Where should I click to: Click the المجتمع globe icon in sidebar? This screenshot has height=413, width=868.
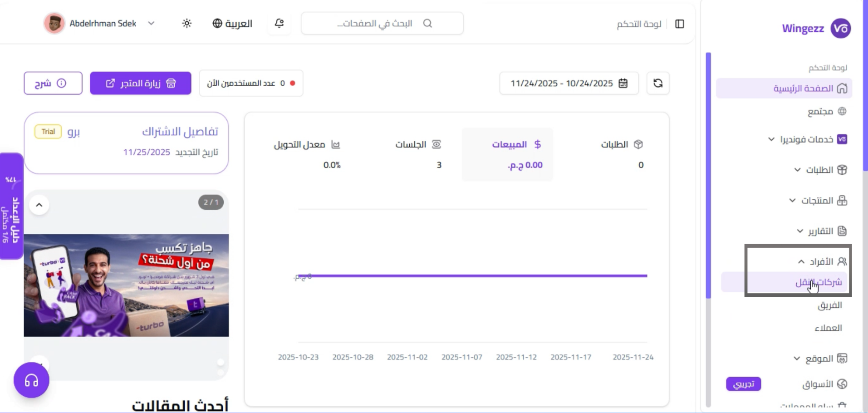842,112
